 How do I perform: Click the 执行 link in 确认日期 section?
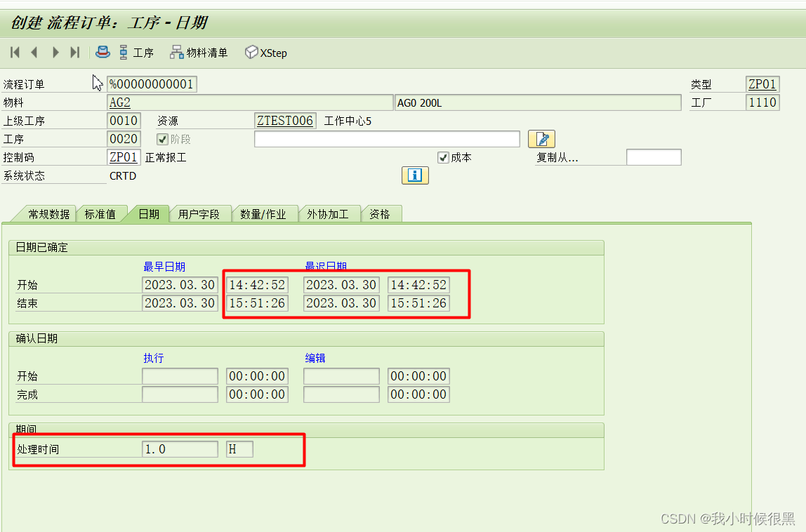click(x=153, y=357)
